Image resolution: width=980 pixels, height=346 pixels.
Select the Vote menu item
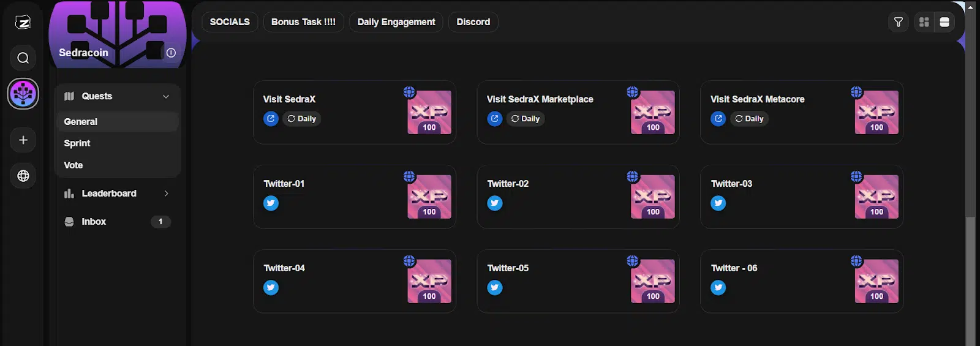click(x=73, y=165)
